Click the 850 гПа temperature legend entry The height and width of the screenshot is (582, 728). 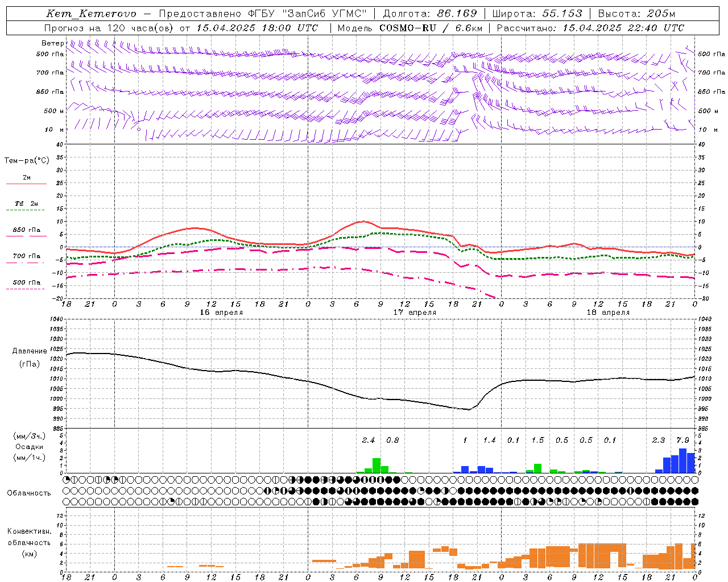[26, 230]
